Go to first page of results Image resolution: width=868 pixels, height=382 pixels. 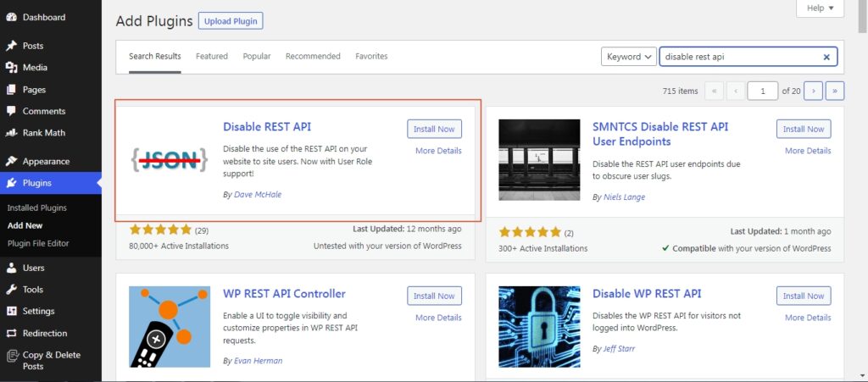click(714, 91)
